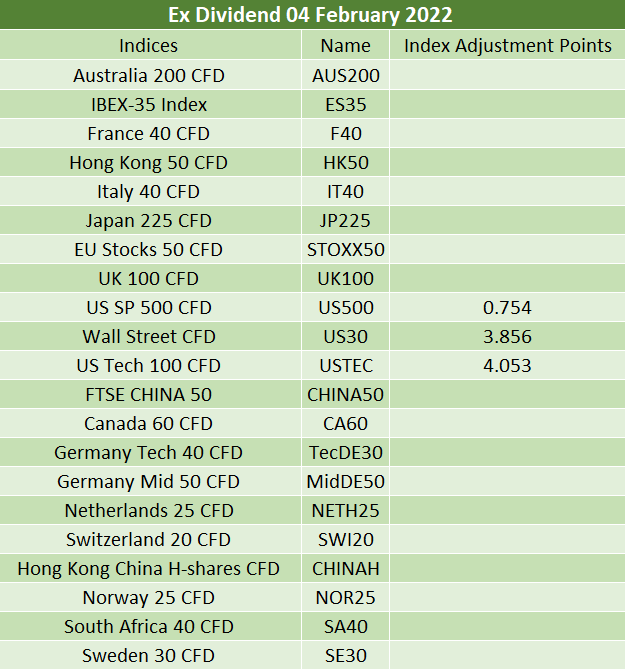This screenshot has height=670, width=625.
Task: Select the Indices column header
Action: click(x=150, y=45)
